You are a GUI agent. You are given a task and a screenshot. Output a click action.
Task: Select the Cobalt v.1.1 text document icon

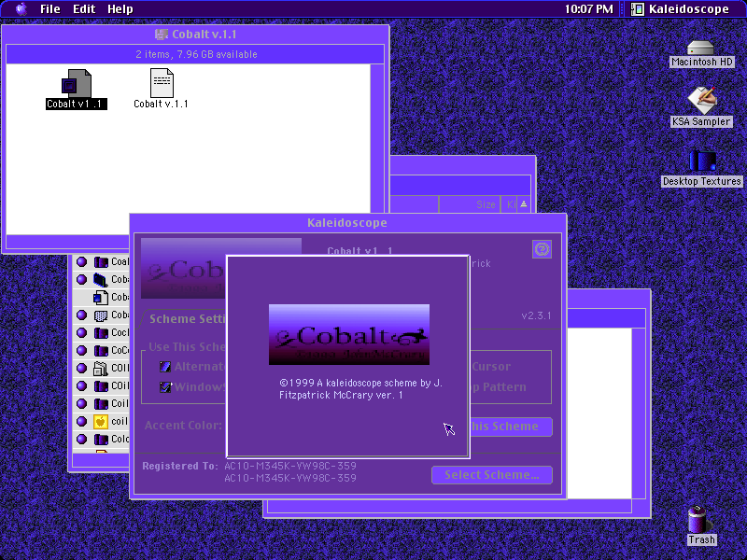(162, 83)
